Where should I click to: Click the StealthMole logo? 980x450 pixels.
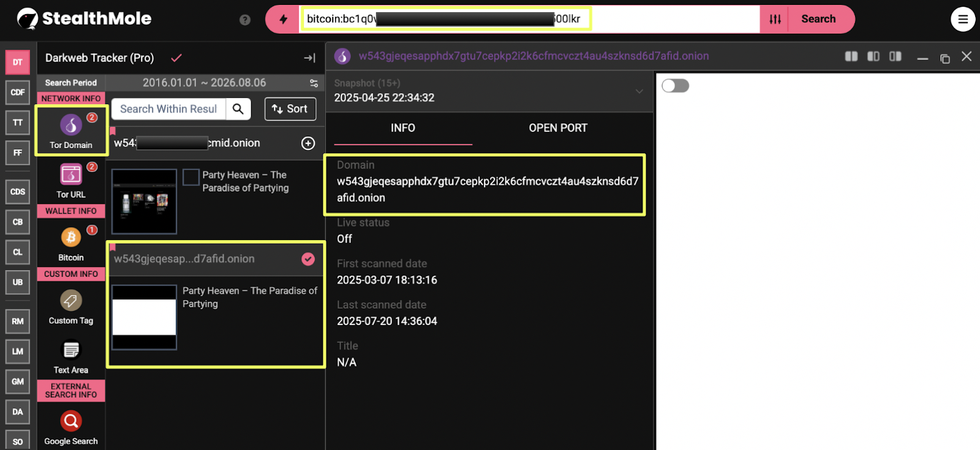(x=84, y=19)
